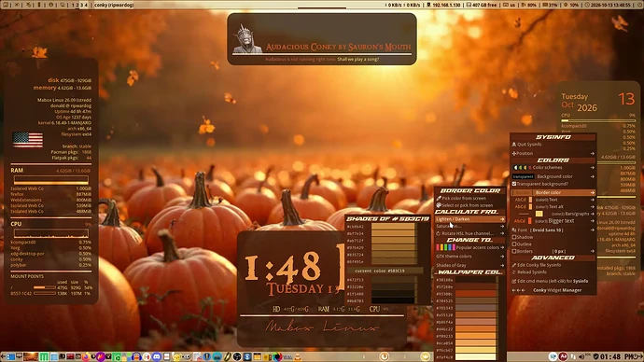
Task: Click Edit Conky file Sysinfo
Action: (553, 265)
